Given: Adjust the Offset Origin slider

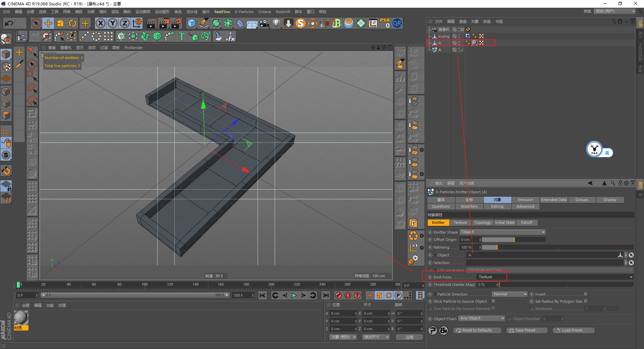Looking at the screenshot, I should tap(514, 240).
